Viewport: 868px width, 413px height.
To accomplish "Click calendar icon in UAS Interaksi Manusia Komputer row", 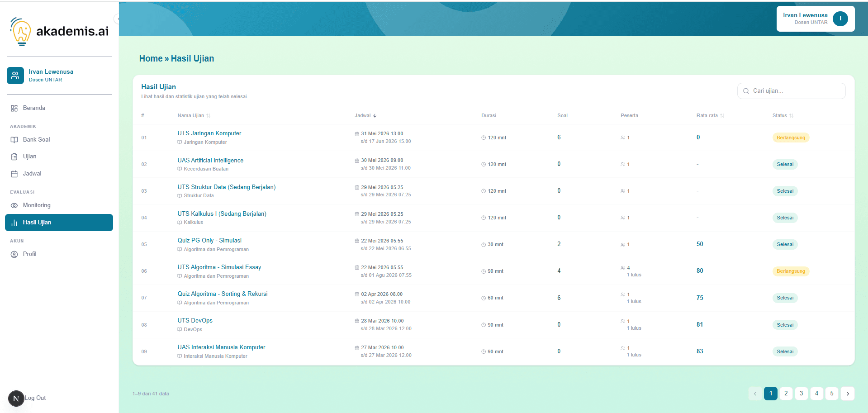I will click(x=357, y=348).
